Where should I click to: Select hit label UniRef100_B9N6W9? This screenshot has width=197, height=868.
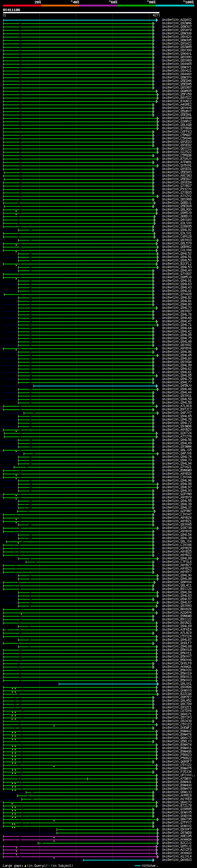tap(177, 470)
